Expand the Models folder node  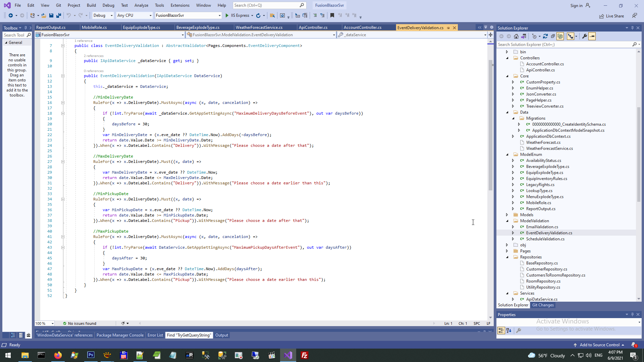pyautogui.click(x=507, y=215)
